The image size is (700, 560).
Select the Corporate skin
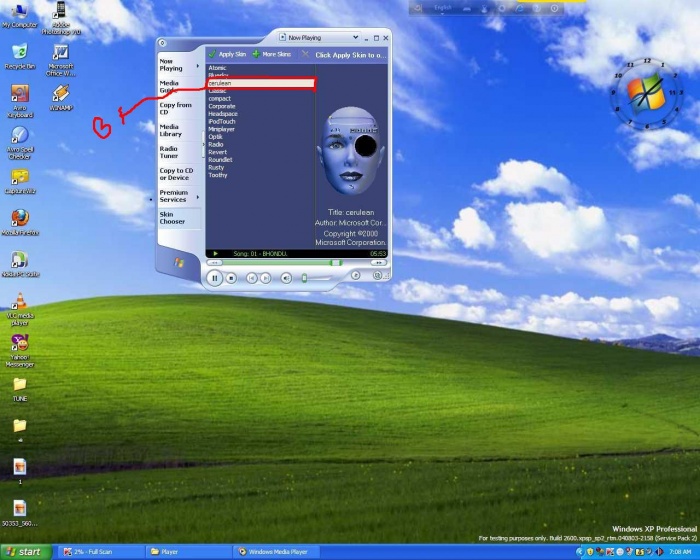tap(222, 106)
